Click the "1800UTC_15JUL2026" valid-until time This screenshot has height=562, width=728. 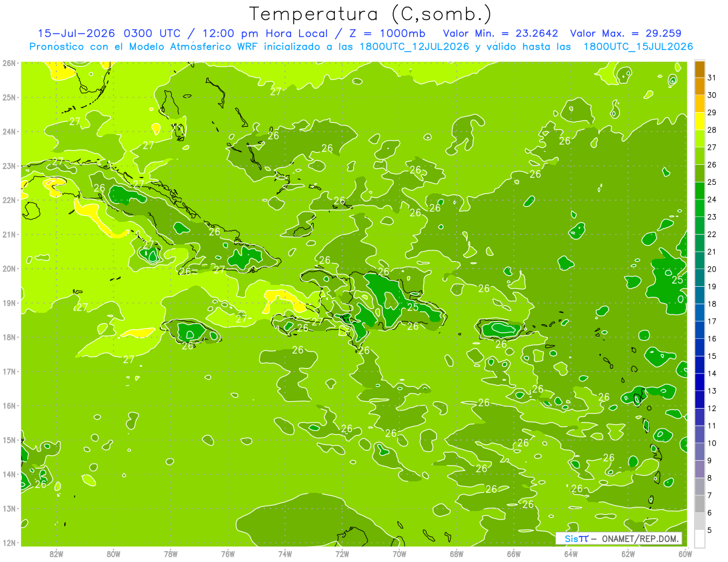point(638,47)
